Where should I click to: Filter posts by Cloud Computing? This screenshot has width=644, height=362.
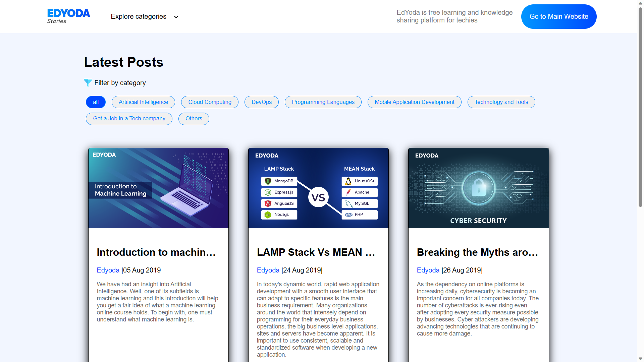(210, 102)
